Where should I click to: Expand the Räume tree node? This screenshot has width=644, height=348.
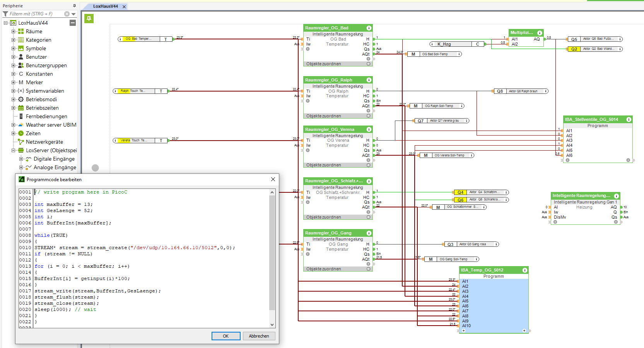14,31
